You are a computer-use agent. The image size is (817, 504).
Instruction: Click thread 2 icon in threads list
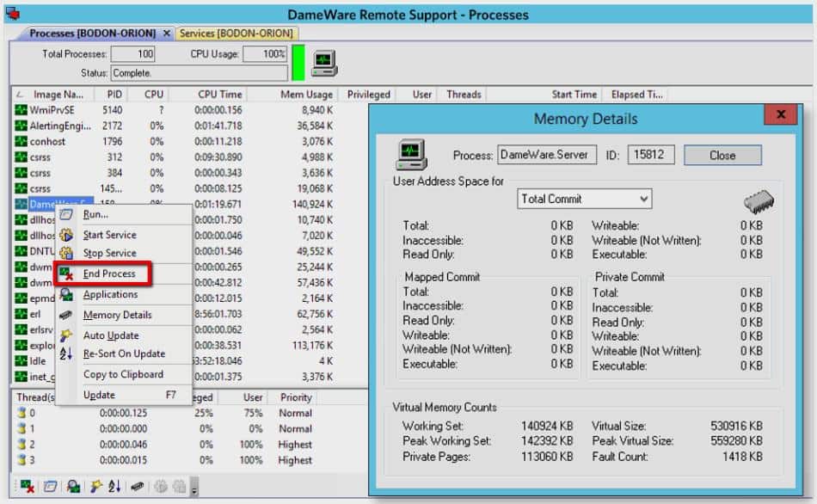coord(21,444)
